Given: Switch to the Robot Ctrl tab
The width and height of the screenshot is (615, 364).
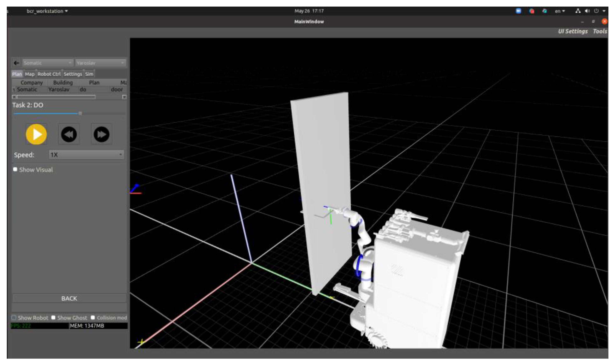Looking at the screenshot, I should click(x=49, y=74).
